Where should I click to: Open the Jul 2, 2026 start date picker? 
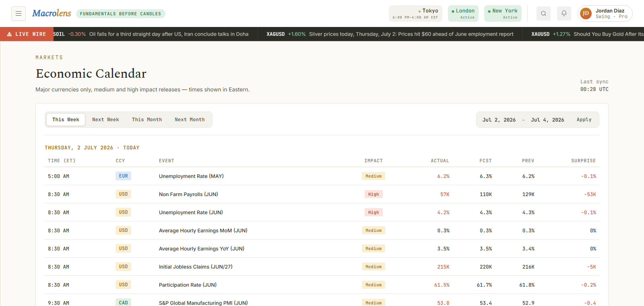point(499,120)
